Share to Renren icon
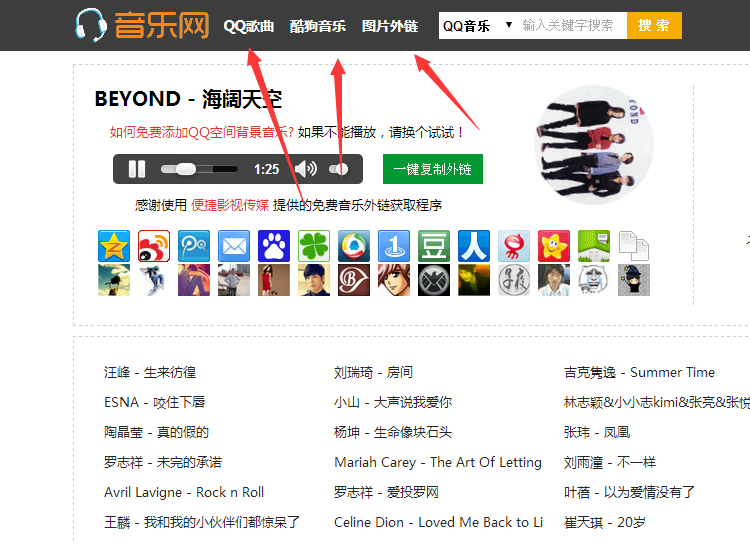The width and height of the screenshot is (750, 544). point(474,246)
